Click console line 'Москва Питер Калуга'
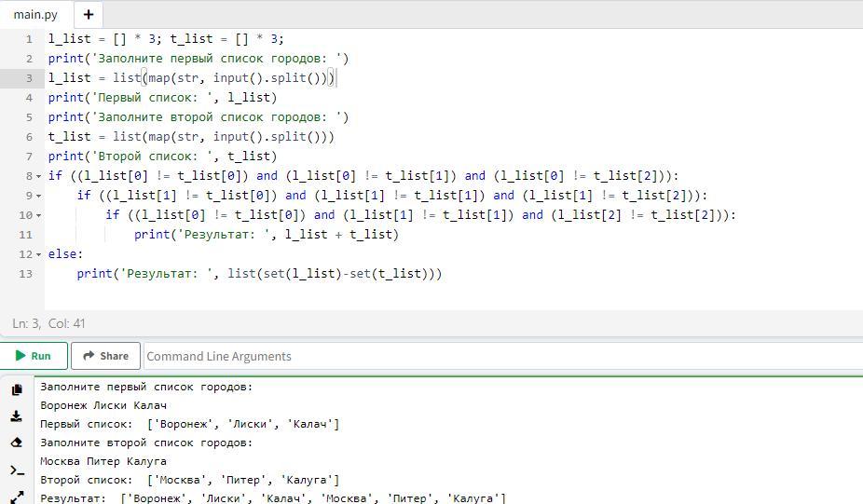Image resolution: width=863 pixels, height=504 pixels. coord(103,461)
